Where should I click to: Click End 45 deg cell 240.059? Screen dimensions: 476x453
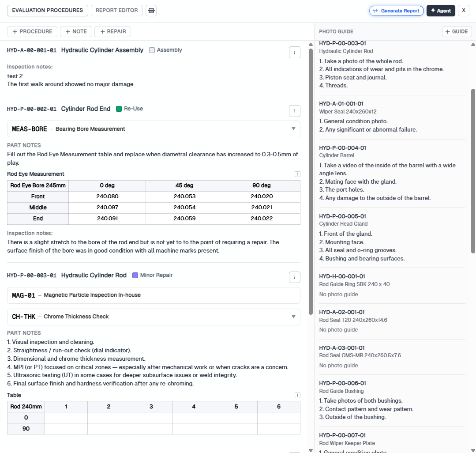click(x=184, y=219)
